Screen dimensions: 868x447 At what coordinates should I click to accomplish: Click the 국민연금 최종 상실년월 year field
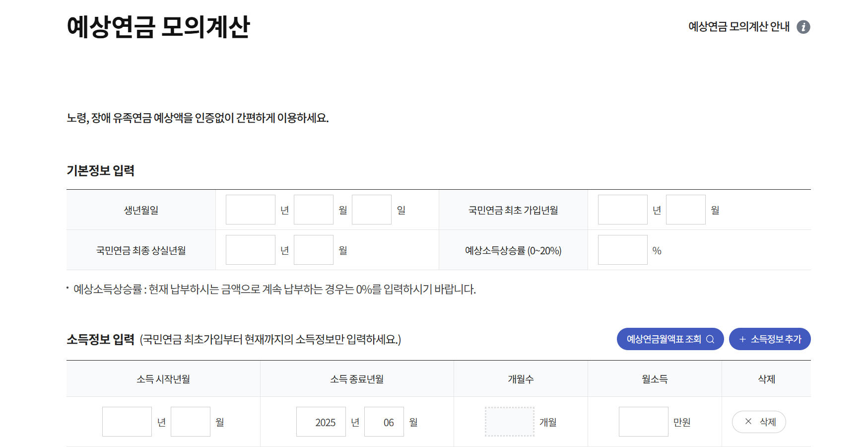pos(251,249)
